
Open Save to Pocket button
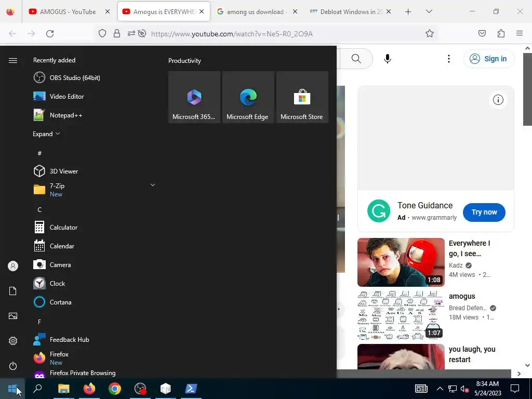click(x=482, y=33)
